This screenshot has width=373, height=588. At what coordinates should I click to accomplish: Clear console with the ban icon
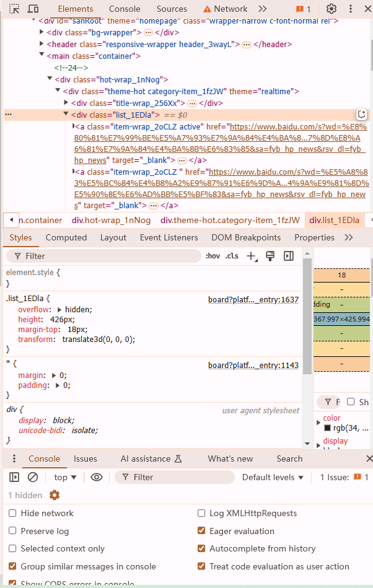(x=33, y=477)
